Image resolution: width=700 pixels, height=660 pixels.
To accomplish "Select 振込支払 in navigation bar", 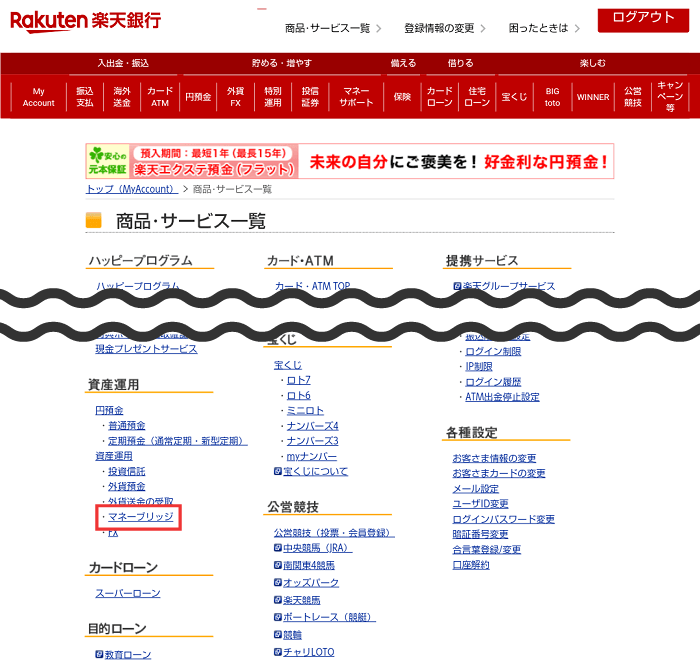I will point(85,97).
